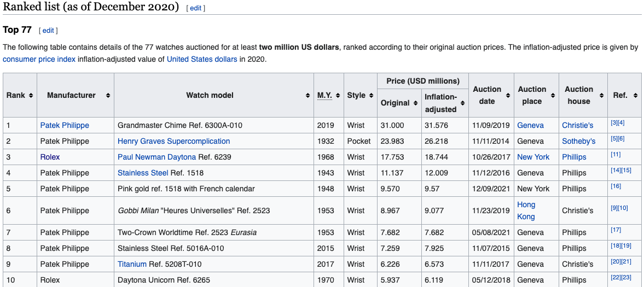
Task: Sort by Watch model column arrows
Action: (308, 96)
